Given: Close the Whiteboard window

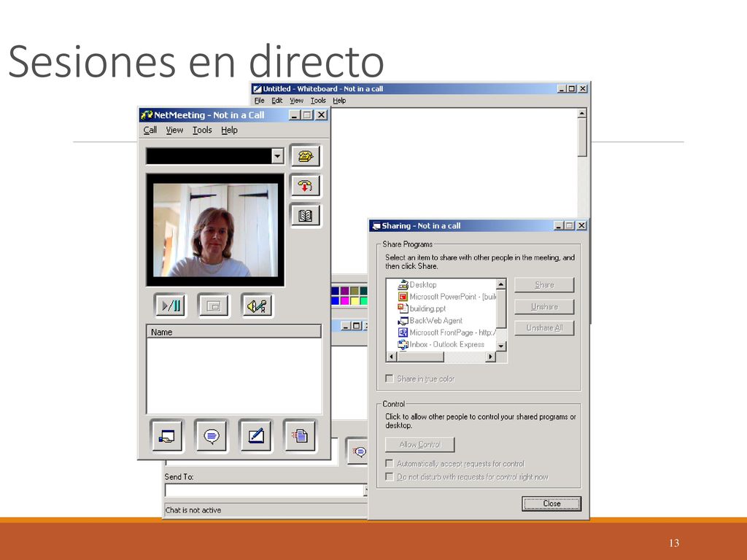Looking at the screenshot, I should pos(582,88).
